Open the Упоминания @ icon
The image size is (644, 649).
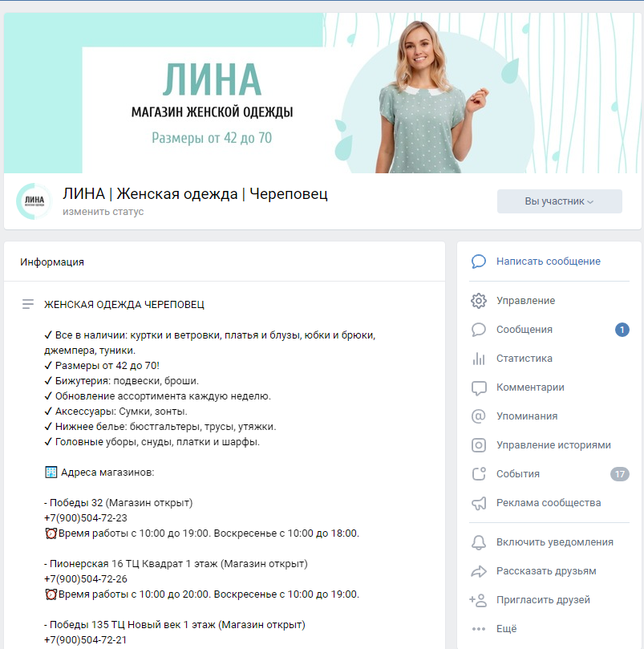[x=479, y=416]
